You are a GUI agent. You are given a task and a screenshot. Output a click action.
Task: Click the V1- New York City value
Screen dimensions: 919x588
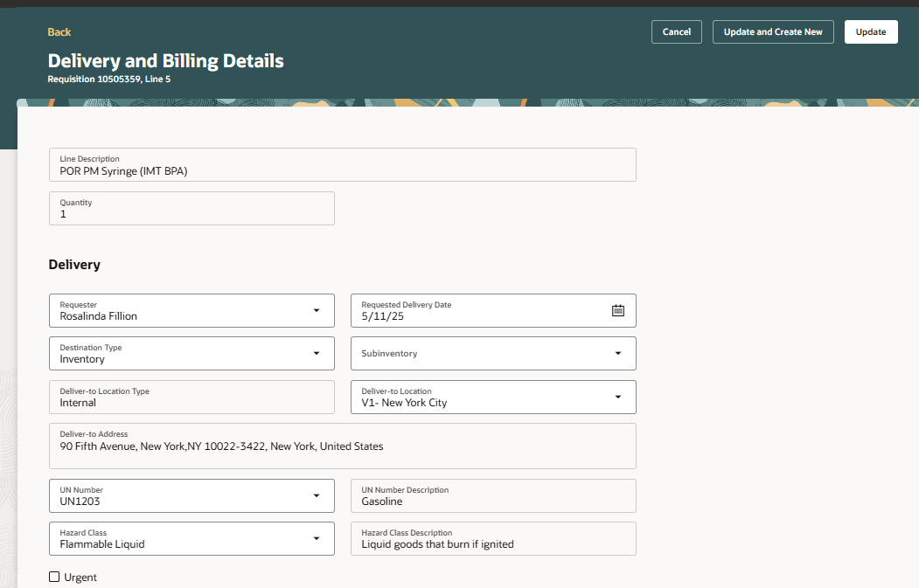[x=404, y=403]
